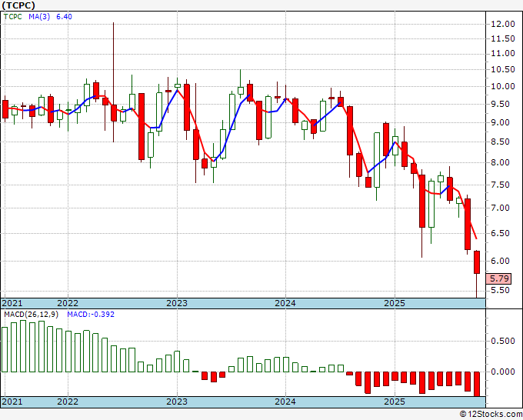Click the 5.79 current price tag
Image resolution: width=523 pixels, height=420 pixels.
(499, 278)
